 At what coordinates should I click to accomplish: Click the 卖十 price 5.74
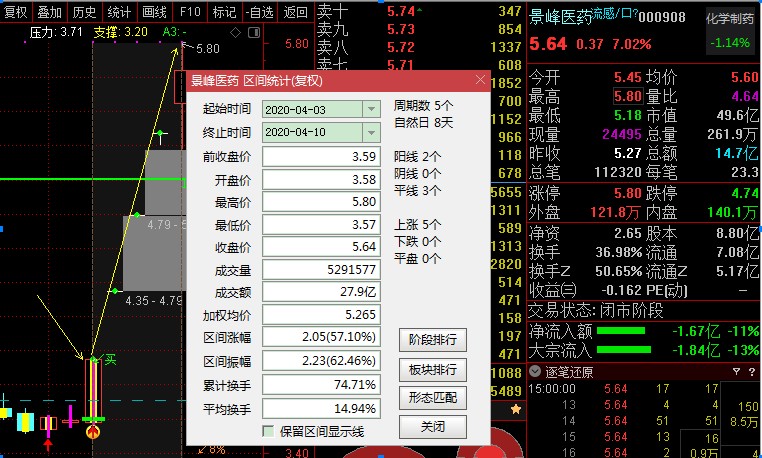click(401, 11)
